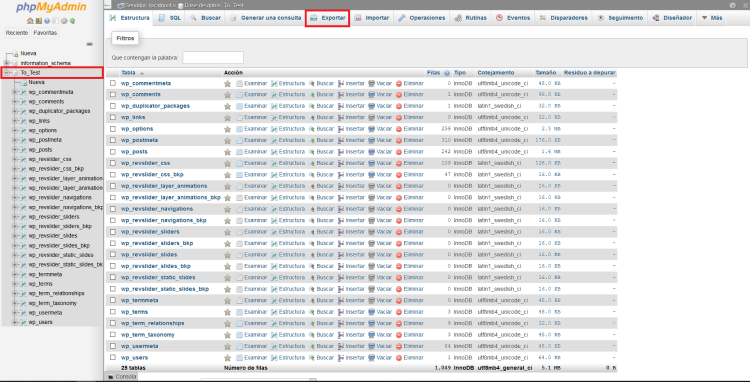Star wp_users as a favorite table
Viewport: 750px width, 382px height.
click(x=228, y=358)
